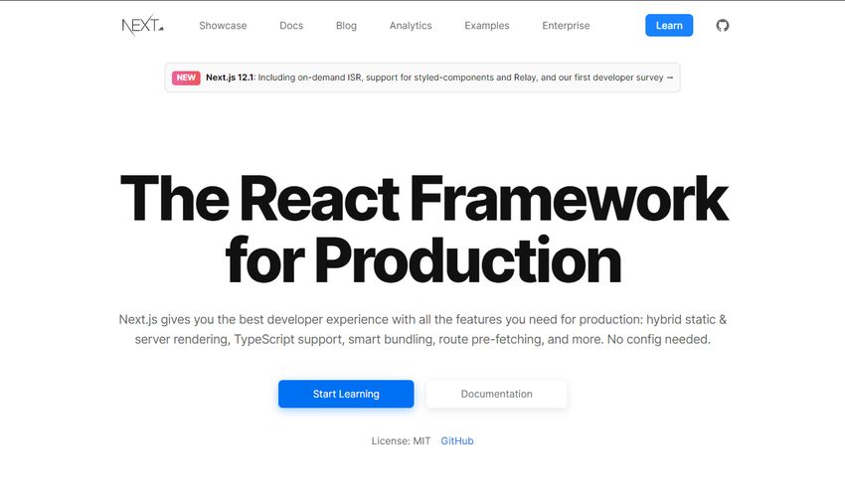The height and width of the screenshot is (504, 845).
Task: Click the 'The React Framework' headline
Action: point(424,199)
